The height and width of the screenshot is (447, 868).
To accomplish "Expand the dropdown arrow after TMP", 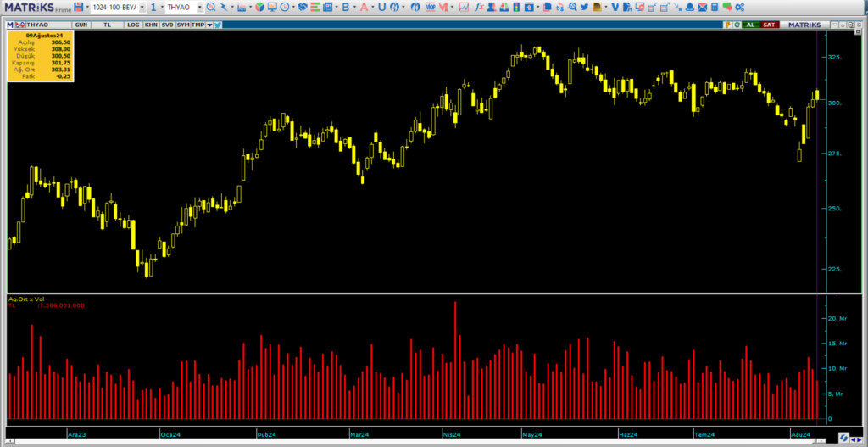I will click(x=209, y=25).
